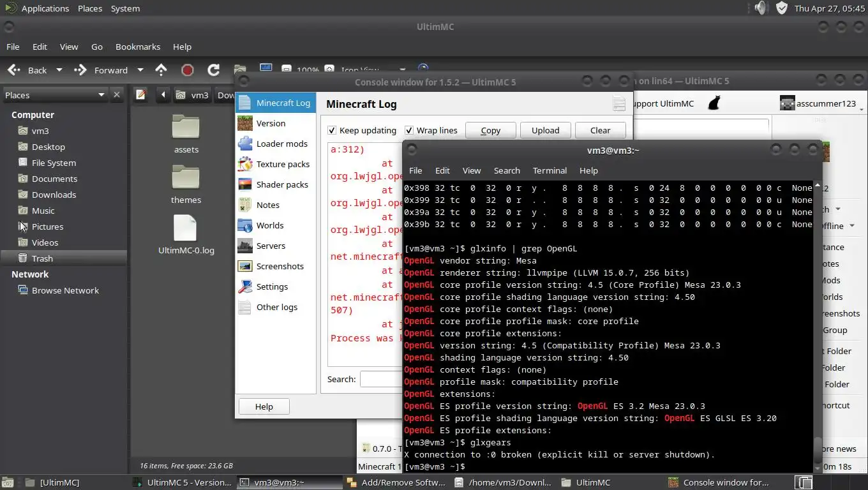Open the Forward history dropdown arrow
Image resolution: width=868 pixels, height=490 pixels.
point(140,70)
